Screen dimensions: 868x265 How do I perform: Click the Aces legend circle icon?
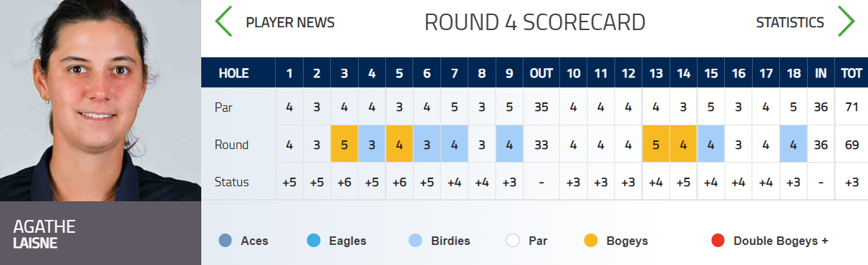226,241
